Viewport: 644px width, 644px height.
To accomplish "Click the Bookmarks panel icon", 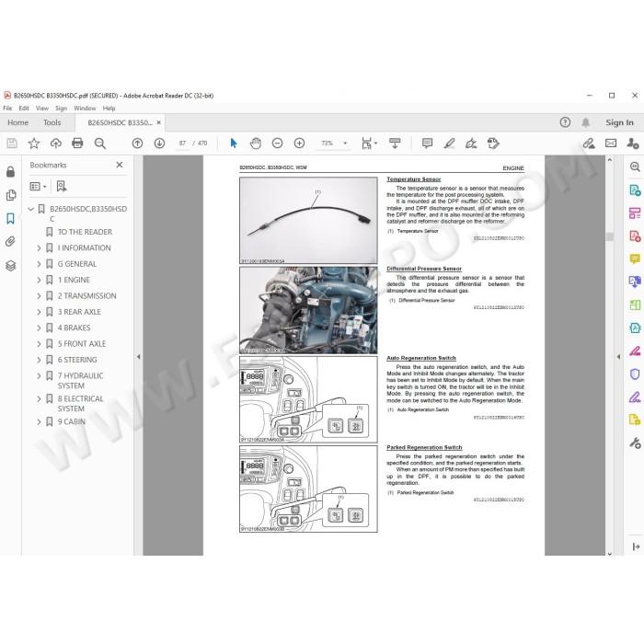I will pos(11,218).
